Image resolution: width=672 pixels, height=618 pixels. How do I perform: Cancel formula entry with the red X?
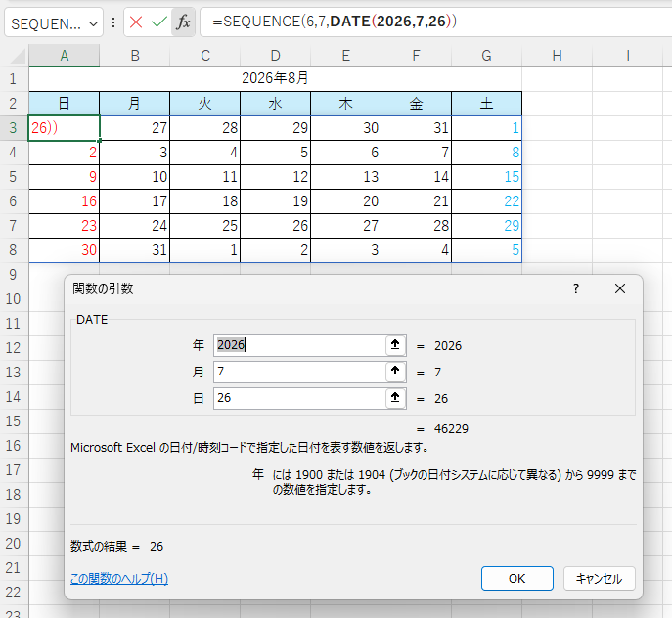[x=136, y=22]
